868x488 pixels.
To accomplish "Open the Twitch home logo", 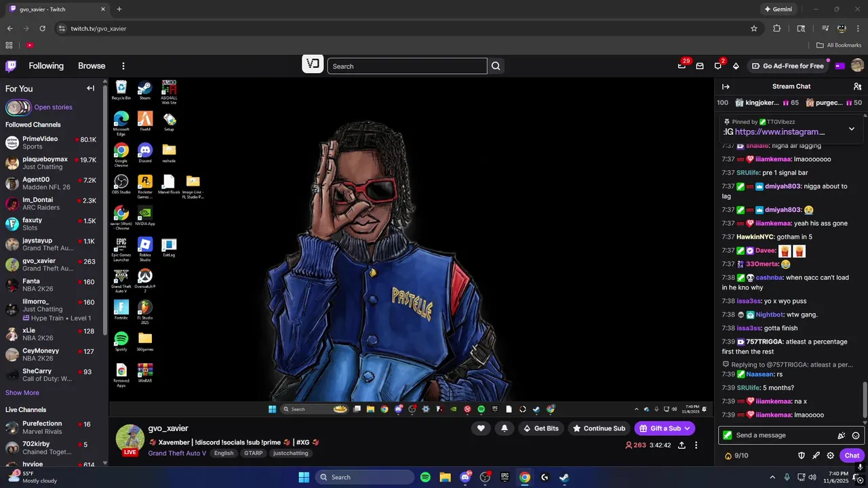I will (11, 66).
